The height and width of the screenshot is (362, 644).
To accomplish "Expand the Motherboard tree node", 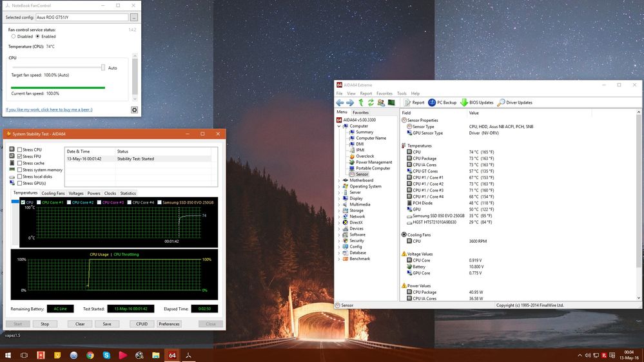I will (x=339, y=180).
